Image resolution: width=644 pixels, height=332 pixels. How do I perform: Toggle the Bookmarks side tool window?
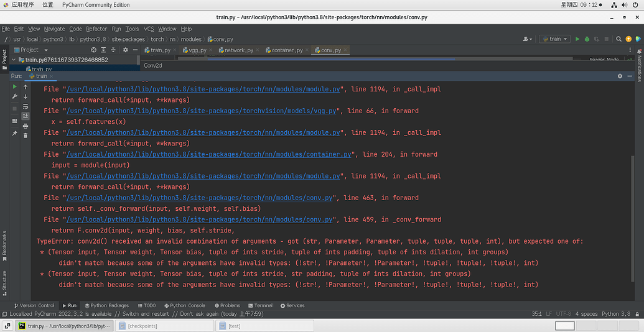[x=4, y=246]
